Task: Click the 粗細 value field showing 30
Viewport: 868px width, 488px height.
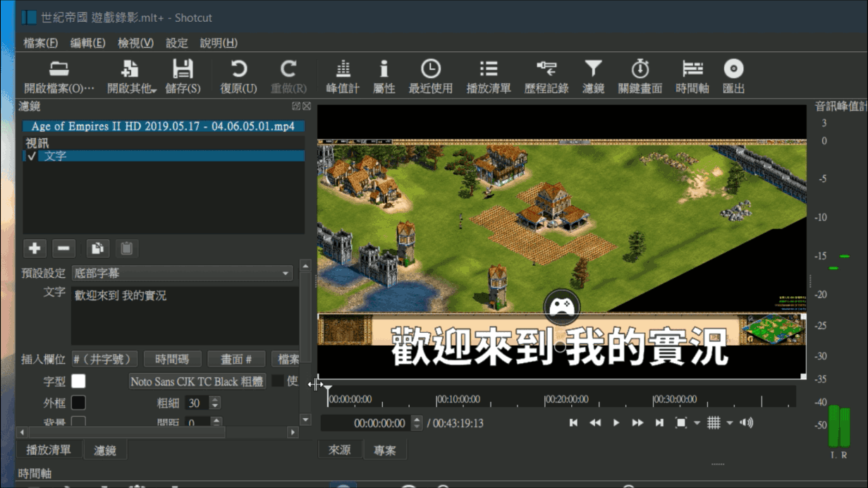Action: (197, 403)
